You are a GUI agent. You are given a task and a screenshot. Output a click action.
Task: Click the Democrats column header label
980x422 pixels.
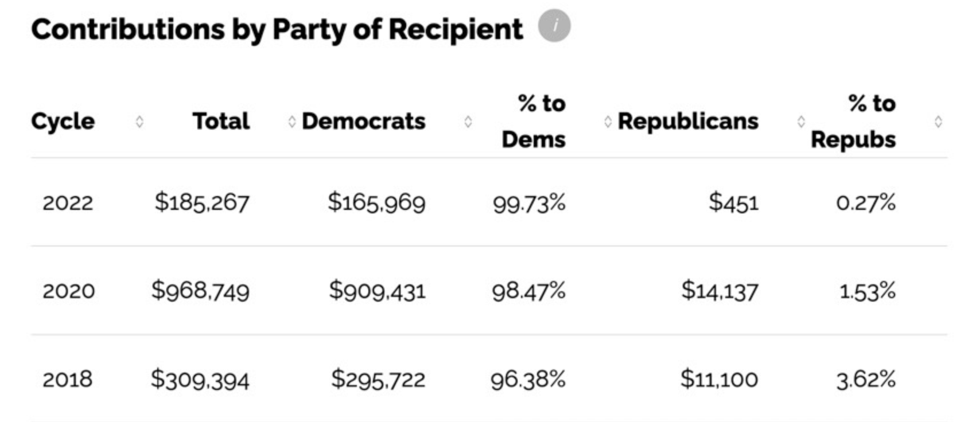tap(364, 122)
